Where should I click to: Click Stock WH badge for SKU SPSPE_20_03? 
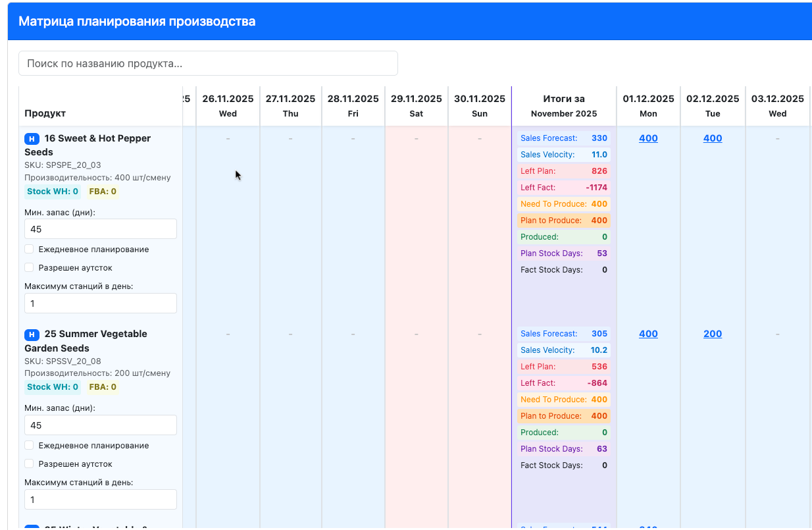(x=53, y=192)
